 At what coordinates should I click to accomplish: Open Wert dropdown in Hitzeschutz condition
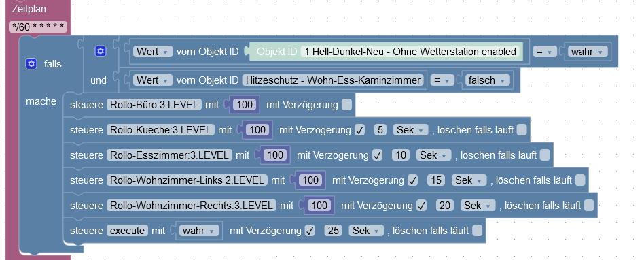click(154, 80)
